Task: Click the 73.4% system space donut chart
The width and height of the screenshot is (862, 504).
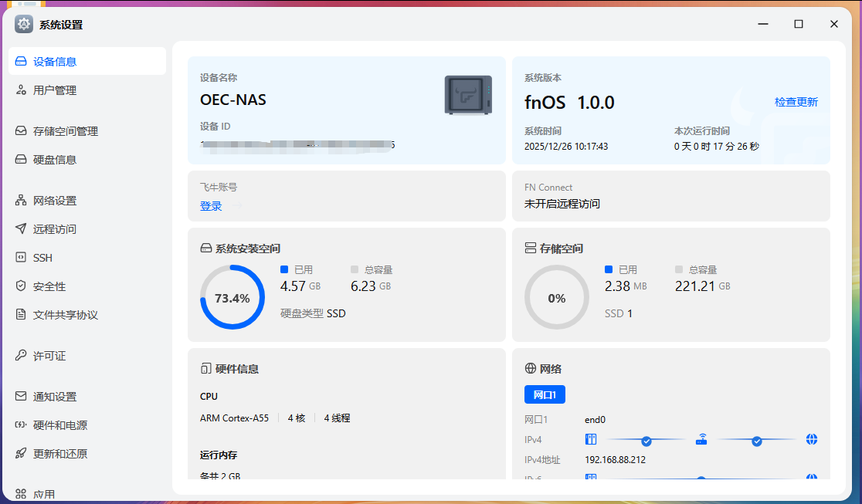Action: tap(232, 296)
